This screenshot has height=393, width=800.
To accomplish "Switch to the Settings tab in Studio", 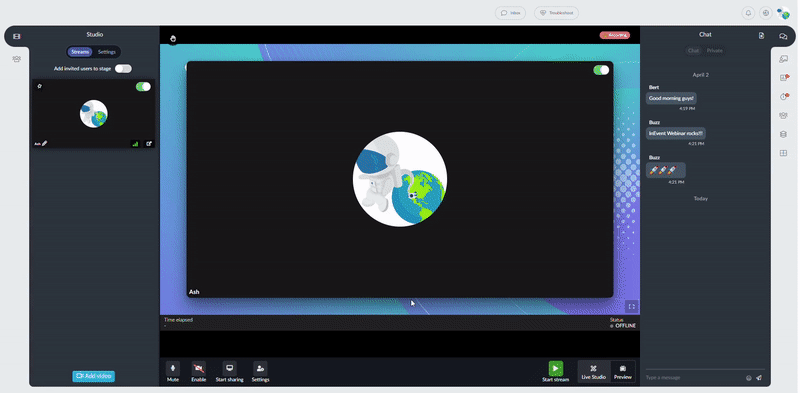I will 107,52.
